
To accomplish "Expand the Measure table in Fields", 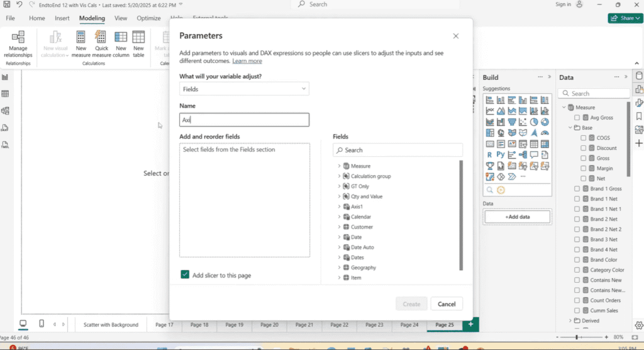I will click(339, 166).
